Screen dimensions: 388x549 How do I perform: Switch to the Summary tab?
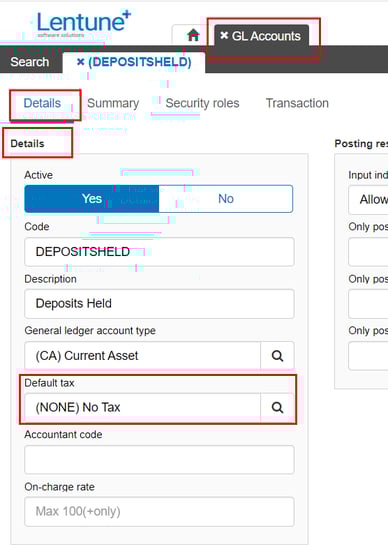pos(113,103)
